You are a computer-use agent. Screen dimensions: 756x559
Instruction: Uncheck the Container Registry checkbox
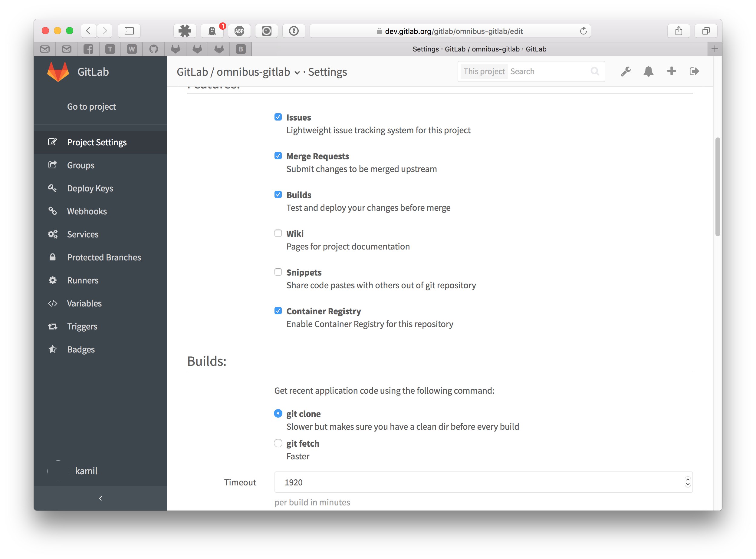pyautogui.click(x=278, y=311)
